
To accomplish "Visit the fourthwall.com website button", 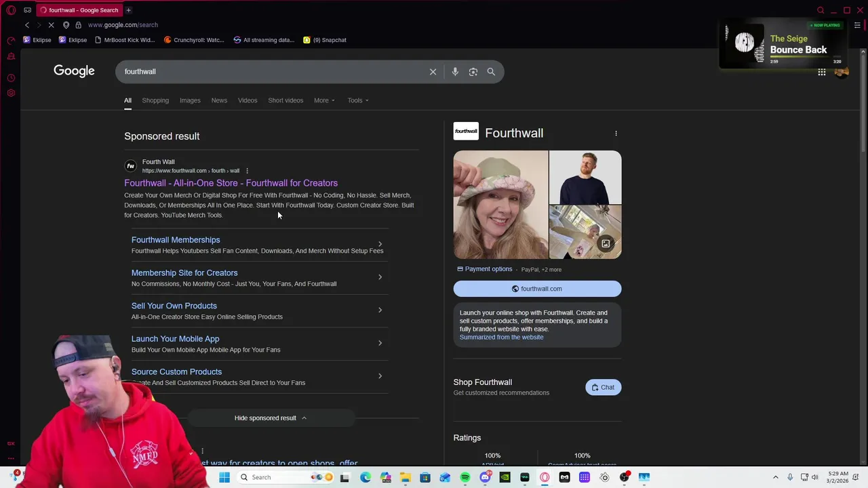I will coord(537,289).
